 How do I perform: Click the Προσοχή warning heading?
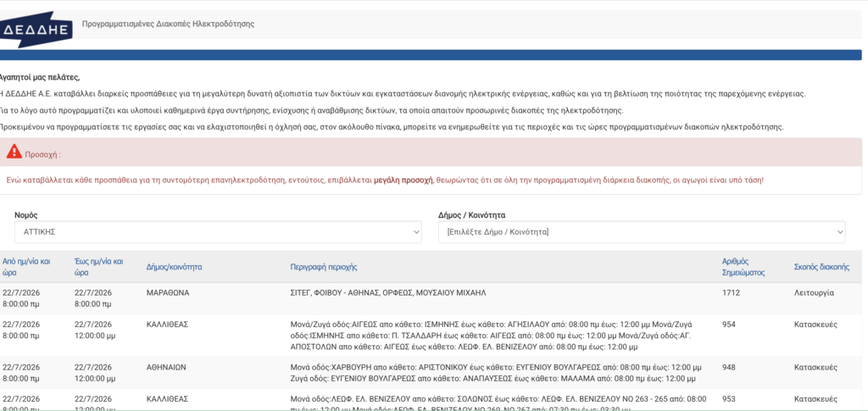pyautogui.click(x=42, y=155)
